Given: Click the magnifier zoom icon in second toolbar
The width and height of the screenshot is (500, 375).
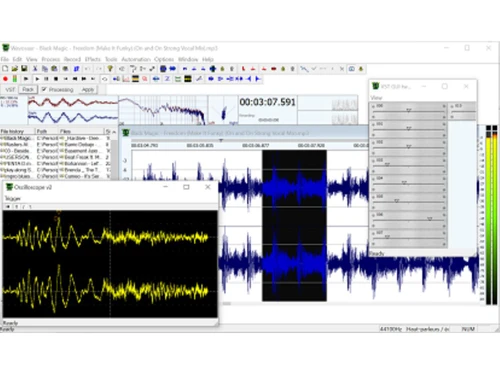Looking at the screenshot, I should (145, 79).
